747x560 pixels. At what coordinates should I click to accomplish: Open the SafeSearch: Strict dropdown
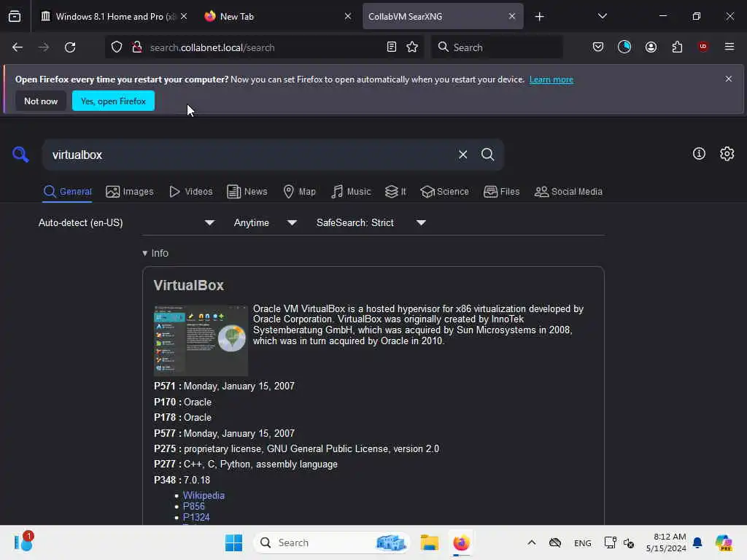tap(371, 222)
